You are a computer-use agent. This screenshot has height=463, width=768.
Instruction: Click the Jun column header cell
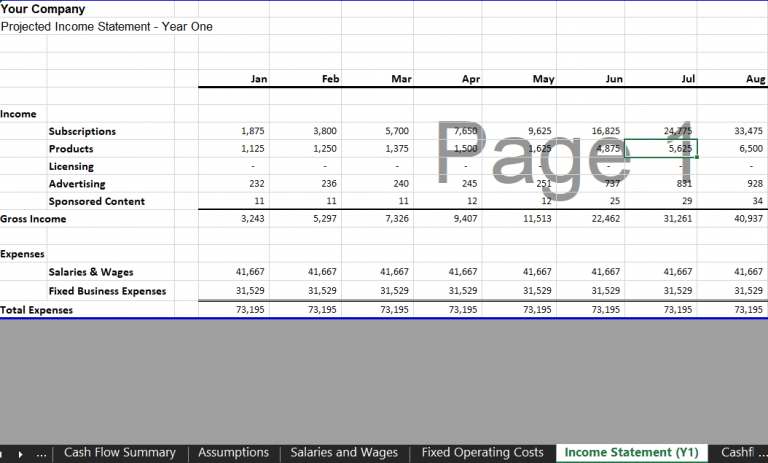pyautogui.click(x=614, y=79)
